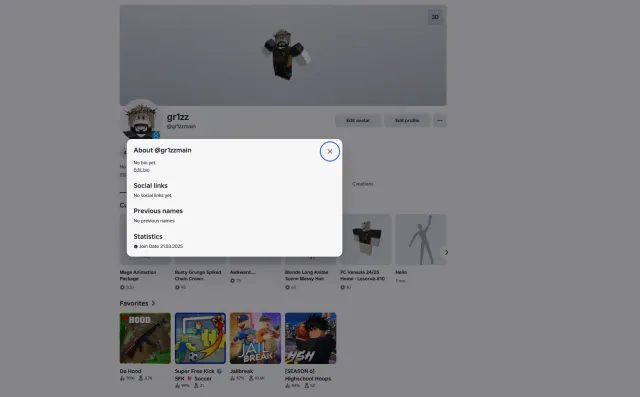Click the 'No previous names' text
This screenshot has width=640, height=397.
(x=154, y=221)
